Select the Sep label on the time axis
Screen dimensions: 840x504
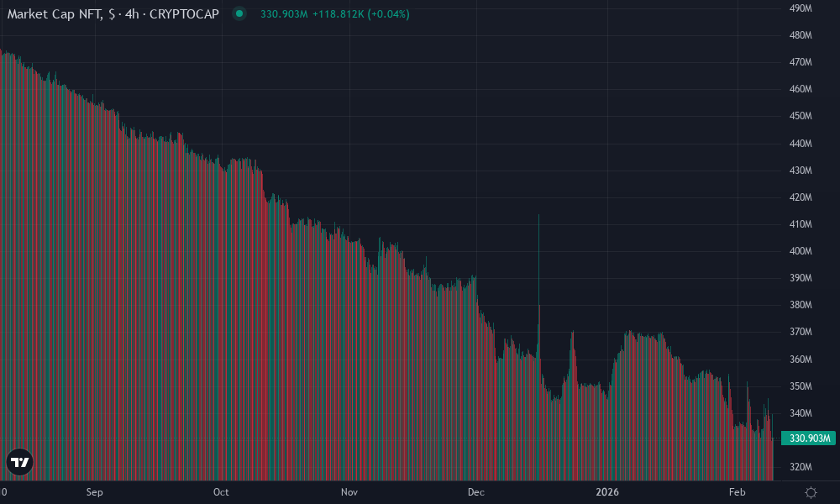[94, 492]
